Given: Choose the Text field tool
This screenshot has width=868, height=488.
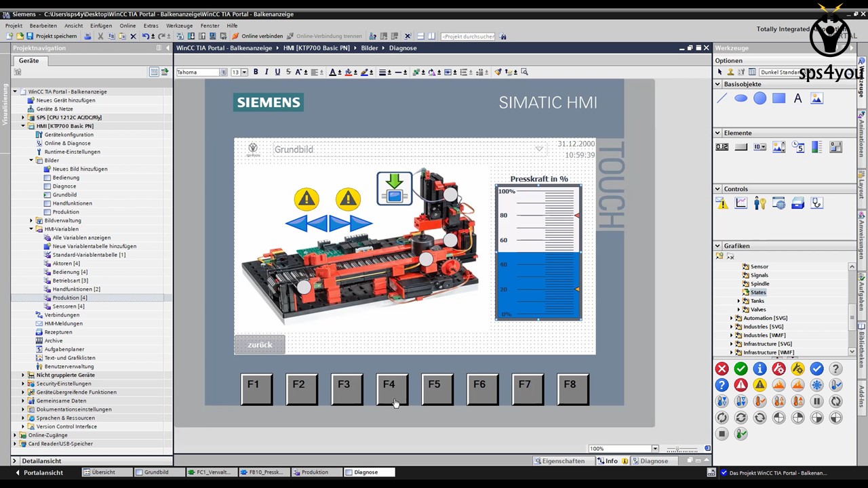Looking at the screenshot, I should (797, 98).
